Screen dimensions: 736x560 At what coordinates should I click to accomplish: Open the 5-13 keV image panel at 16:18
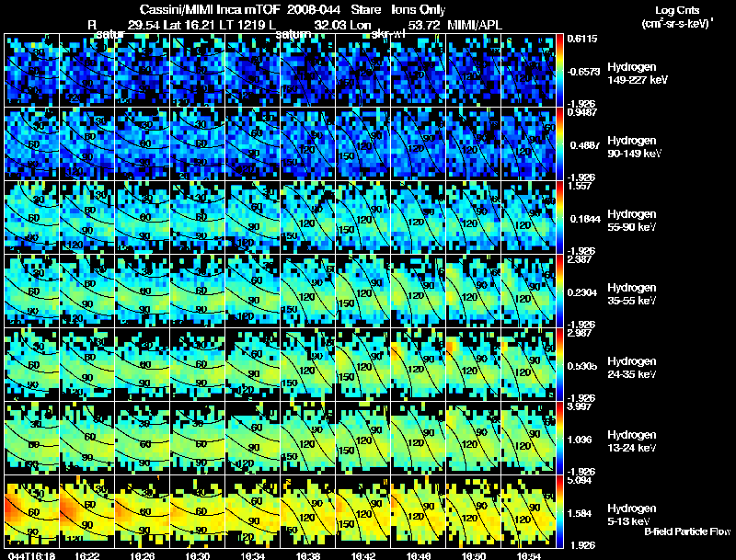pos(31,512)
